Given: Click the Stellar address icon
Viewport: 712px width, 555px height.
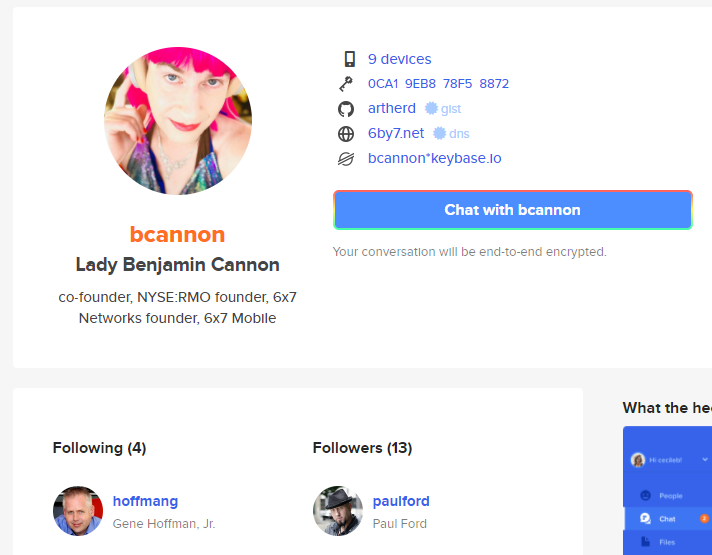Looking at the screenshot, I should click(346, 159).
